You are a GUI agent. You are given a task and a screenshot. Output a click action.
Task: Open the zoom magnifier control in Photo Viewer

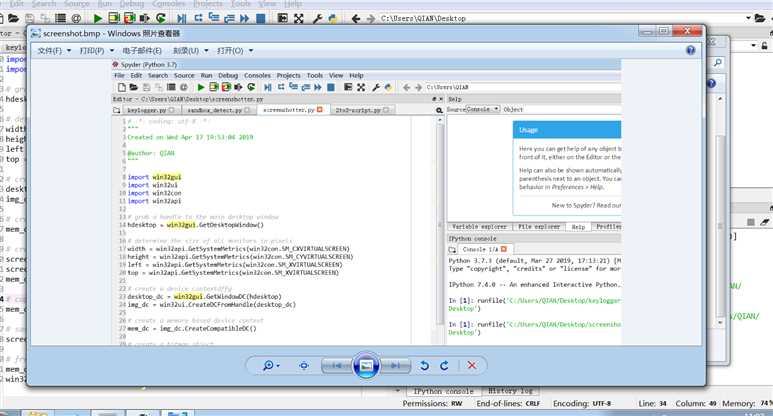(271, 366)
